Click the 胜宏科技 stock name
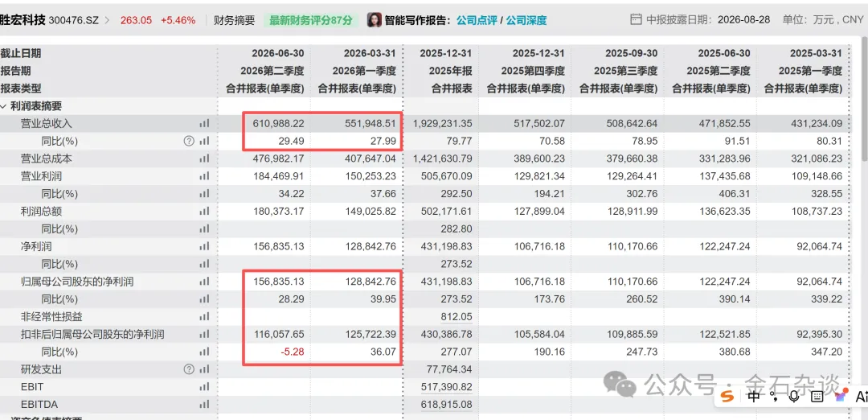This screenshot has width=868, height=420. coord(23,20)
